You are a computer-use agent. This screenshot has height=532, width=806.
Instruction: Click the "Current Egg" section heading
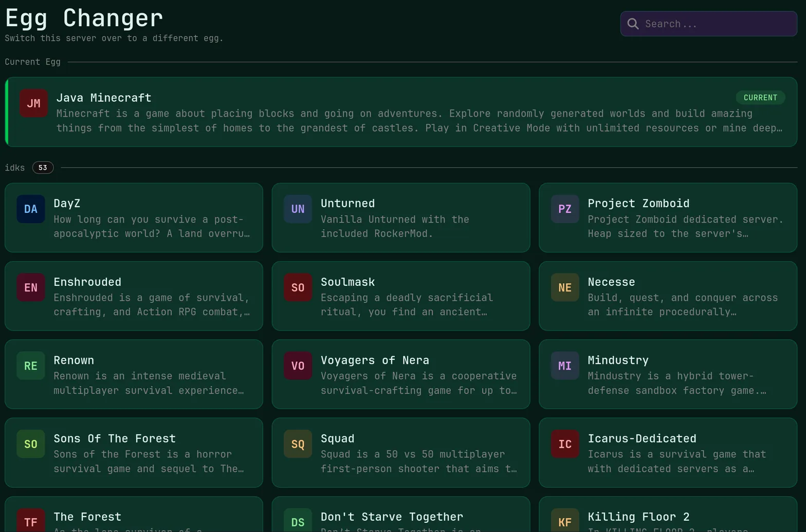point(33,62)
